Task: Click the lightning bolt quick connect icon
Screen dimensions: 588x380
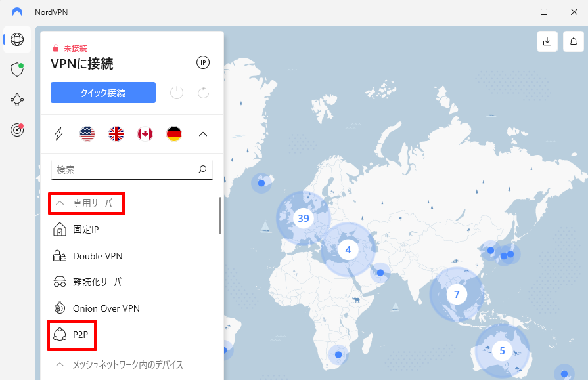Action: (58, 134)
